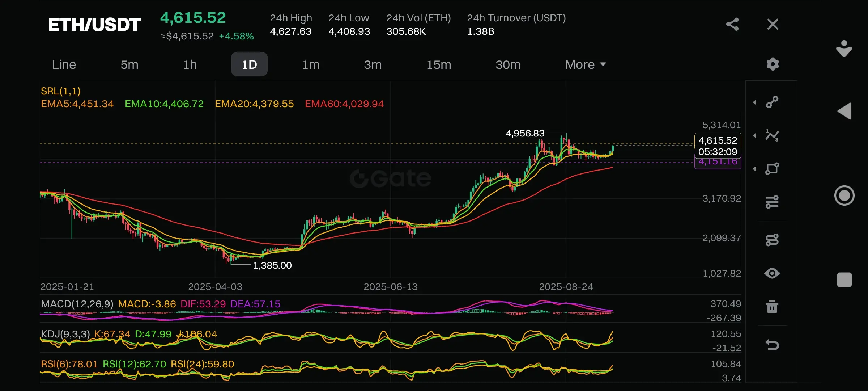Select the 15m timeframe
This screenshot has height=391, width=868.
[x=439, y=64]
